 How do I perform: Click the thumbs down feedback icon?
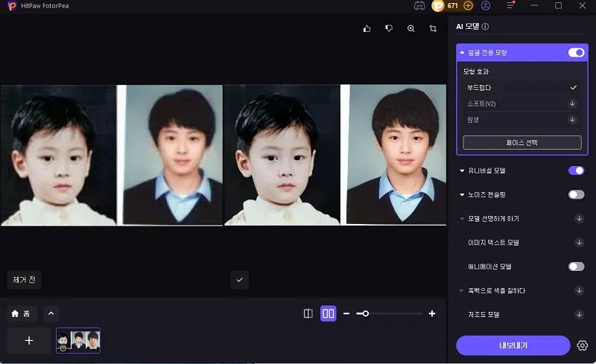pyautogui.click(x=389, y=28)
